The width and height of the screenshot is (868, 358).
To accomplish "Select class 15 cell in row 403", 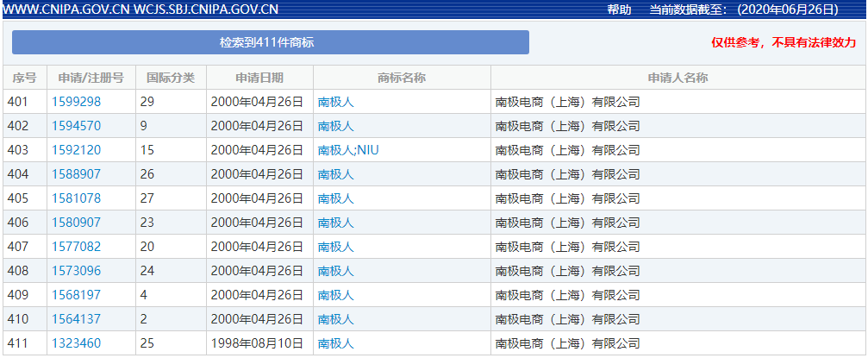I will (x=171, y=149).
